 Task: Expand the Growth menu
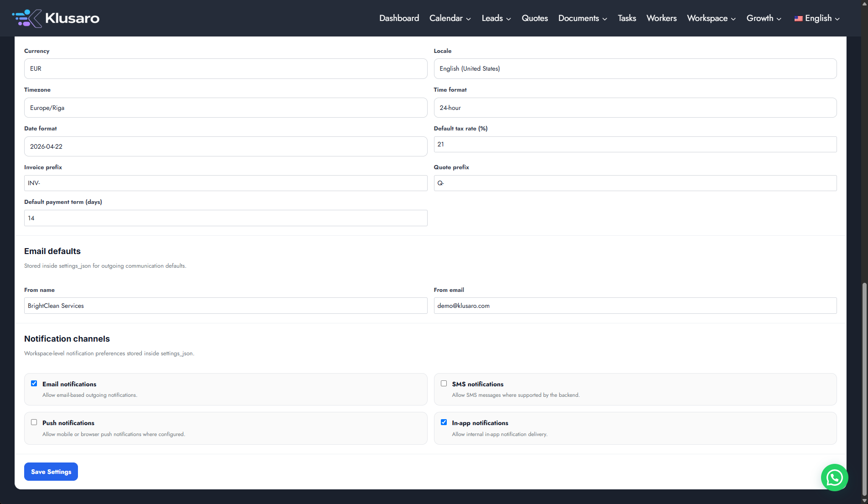coord(764,18)
